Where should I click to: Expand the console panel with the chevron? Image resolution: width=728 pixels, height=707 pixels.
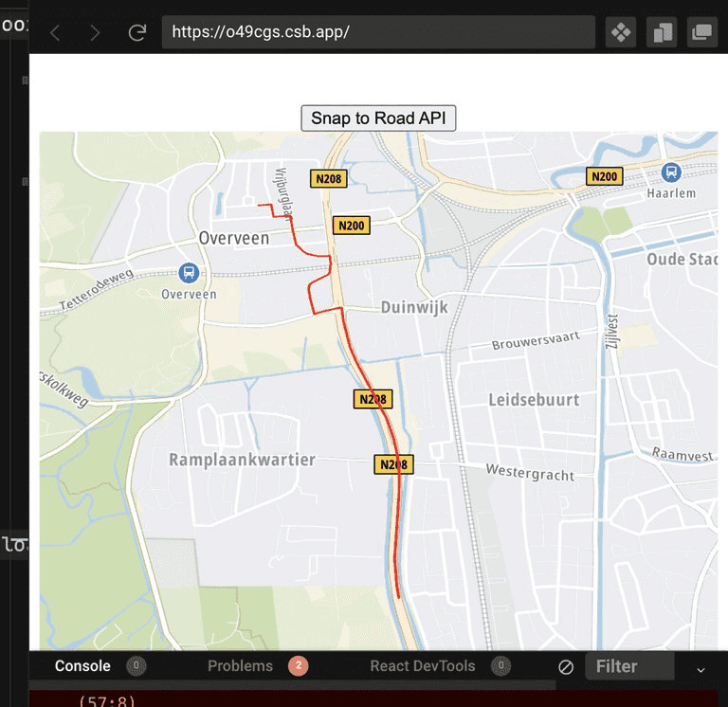701,669
